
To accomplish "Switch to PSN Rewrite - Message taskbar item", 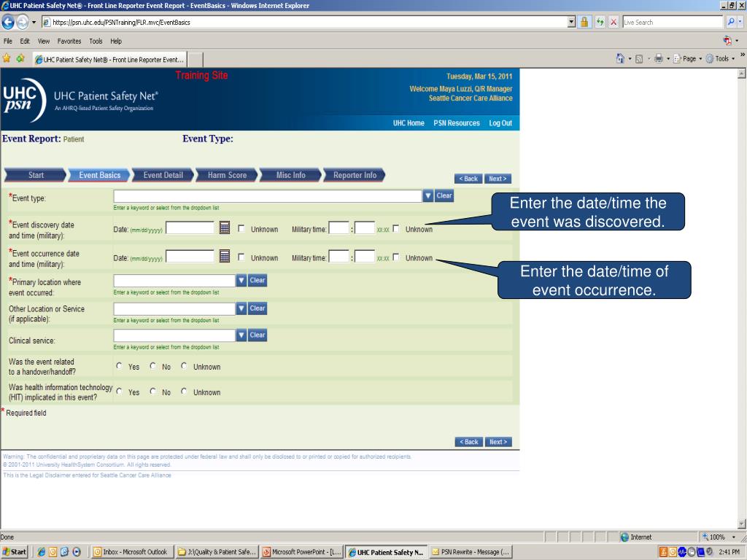I will [x=471, y=552].
